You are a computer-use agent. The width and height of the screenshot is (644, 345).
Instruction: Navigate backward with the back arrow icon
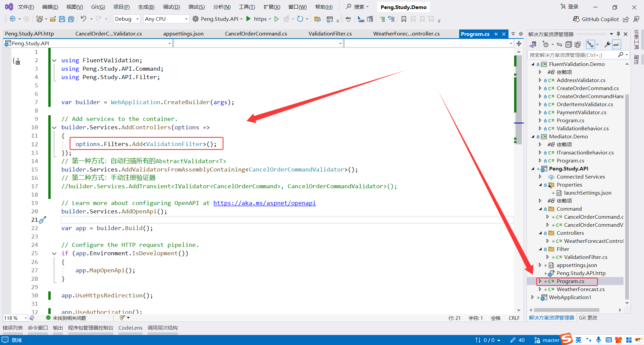click(12, 19)
